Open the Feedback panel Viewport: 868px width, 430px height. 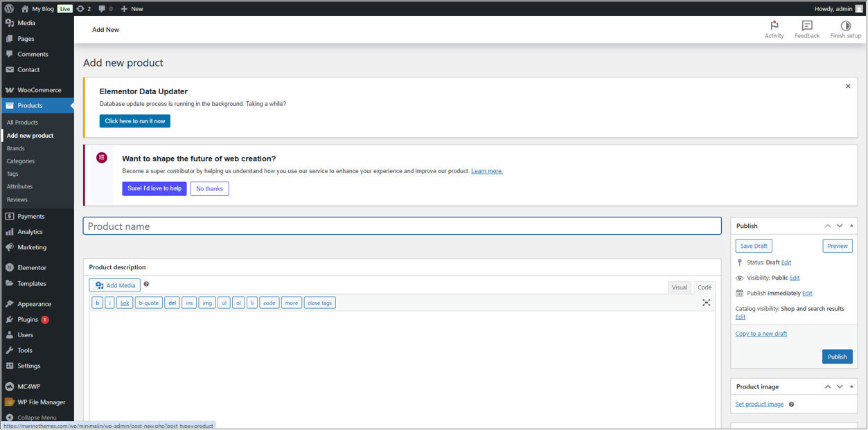[x=807, y=30]
